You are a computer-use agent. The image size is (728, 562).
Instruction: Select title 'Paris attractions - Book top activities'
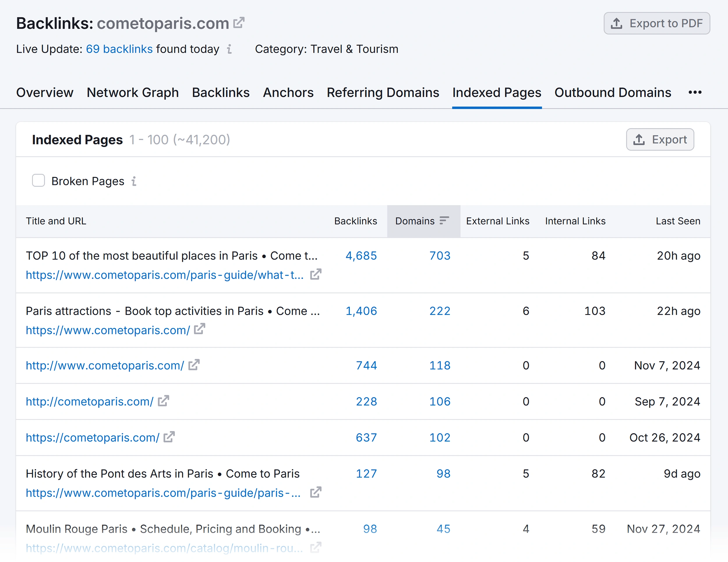tap(173, 311)
